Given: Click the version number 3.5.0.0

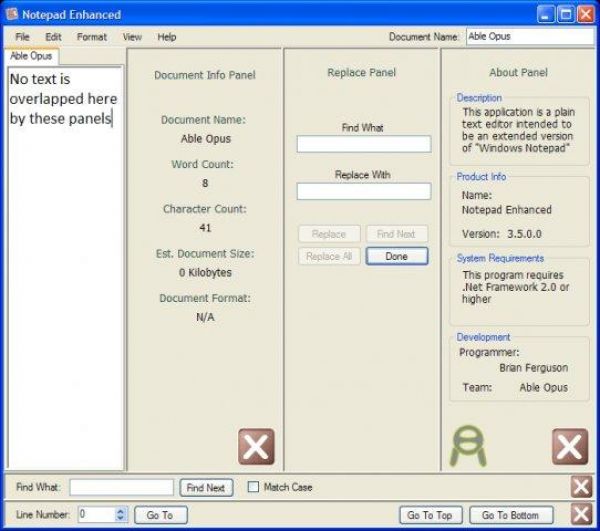Looking at the screenshot, I should tap(524, 234).
